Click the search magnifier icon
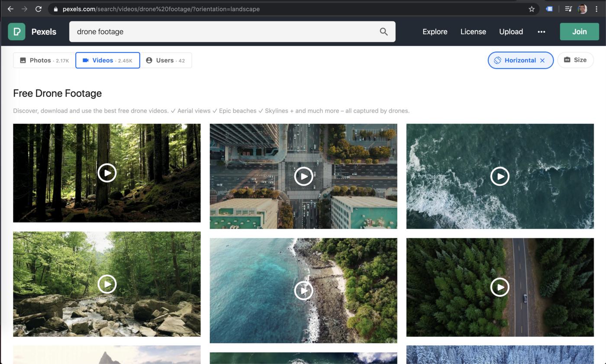Screen dimensions: 606x364 point(384,32)
